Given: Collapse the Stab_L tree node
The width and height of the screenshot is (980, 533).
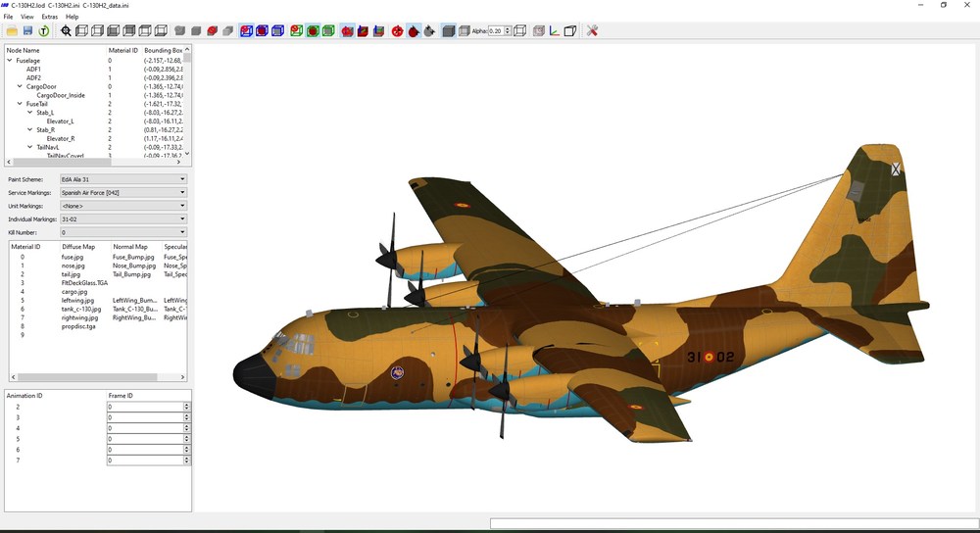Looking at the screenshot, I should (x=29, y=113).
